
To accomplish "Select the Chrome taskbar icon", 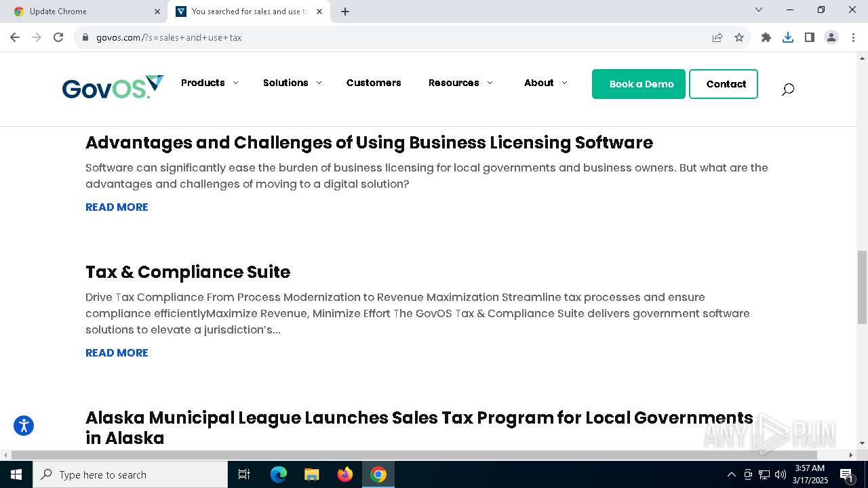I will 378,474.
